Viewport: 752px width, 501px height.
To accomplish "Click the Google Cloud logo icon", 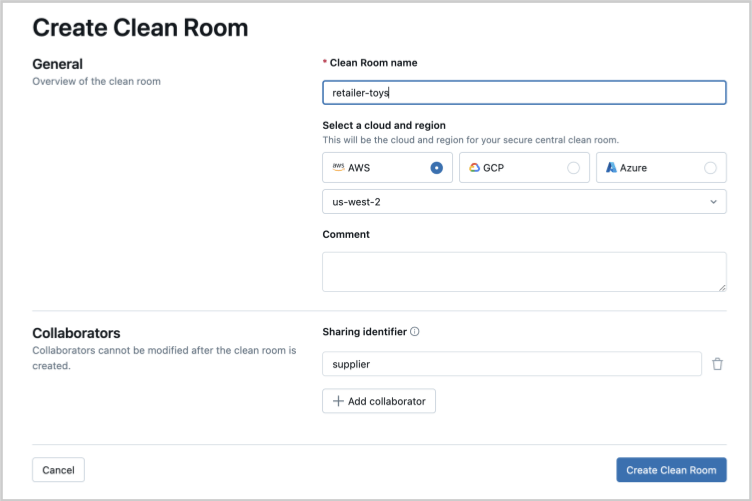I will 474,168.
